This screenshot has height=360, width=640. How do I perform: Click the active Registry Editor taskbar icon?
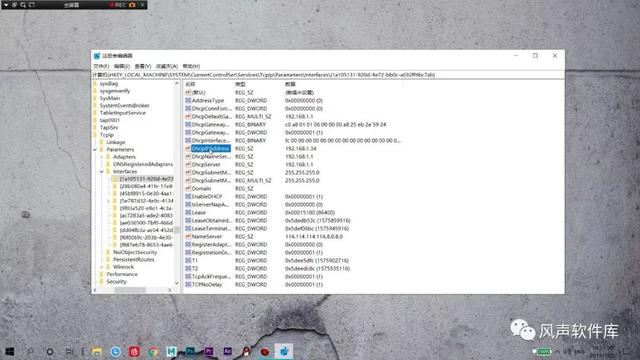284,351
